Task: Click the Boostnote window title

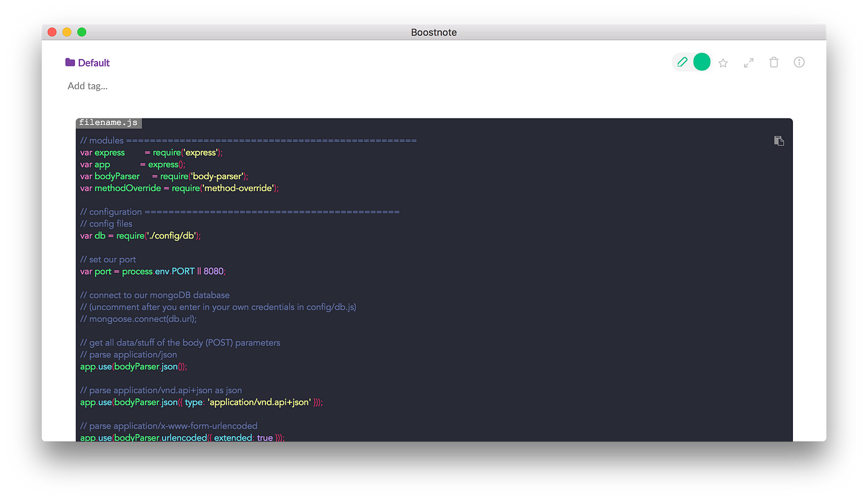Action: coord(434,32)
